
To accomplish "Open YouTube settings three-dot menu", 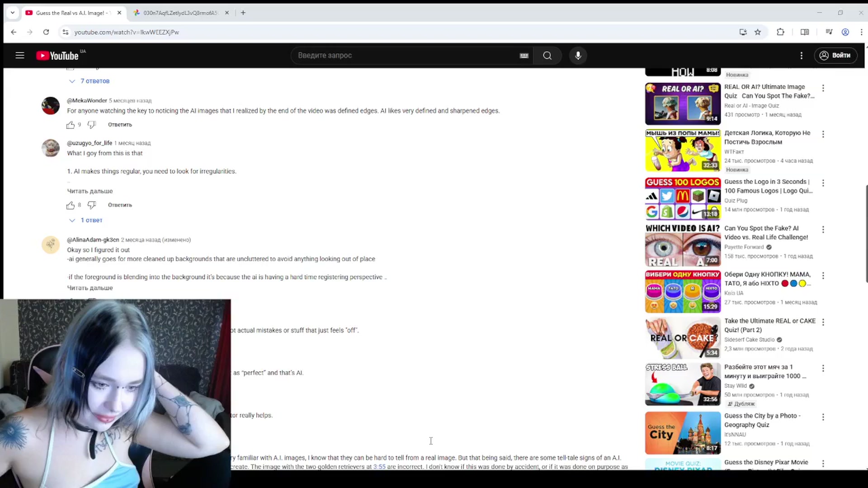I will [802, 55].
